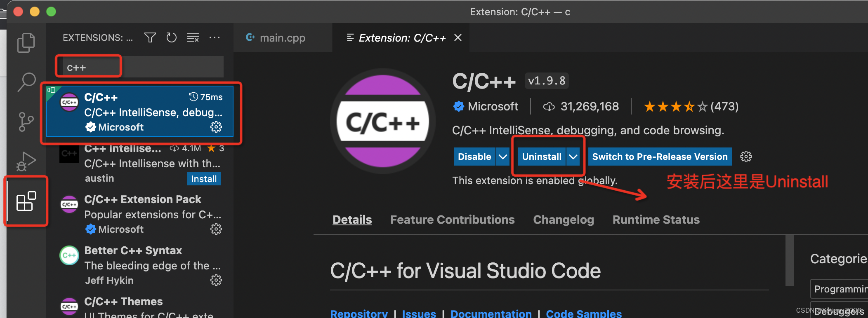868x318 pixels.
Task: Click the Microsoft verified publisher badge
Action: tap(458, 107)
